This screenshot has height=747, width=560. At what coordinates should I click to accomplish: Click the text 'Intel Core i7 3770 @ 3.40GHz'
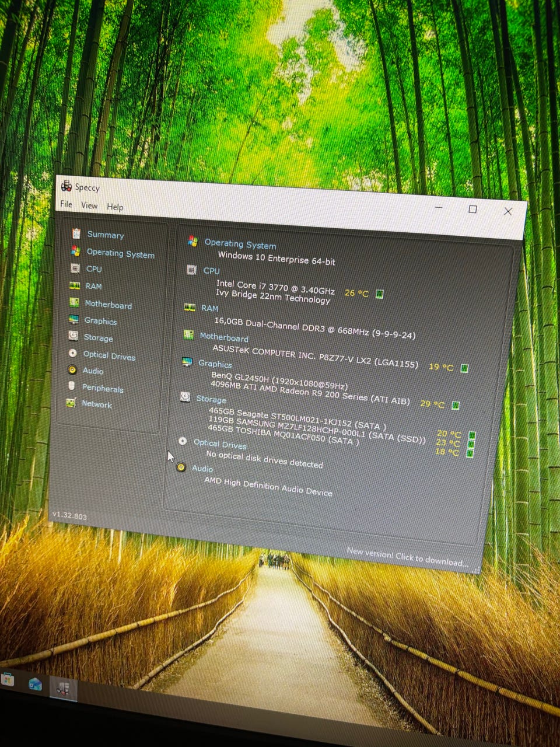[x=275, y=287]
